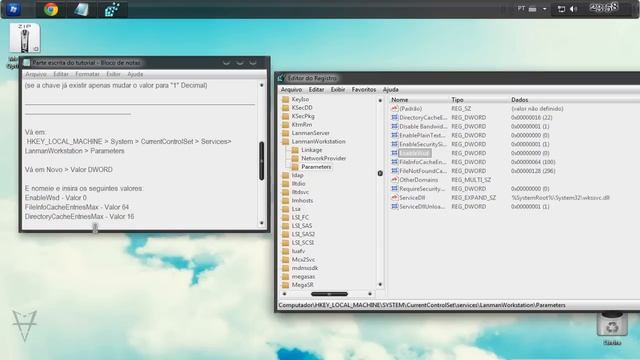Image resolution: width=640 pixels, height=360 pixels.
Task: Open Exibir menu in Notepad
Action: (x=113, y=74)
